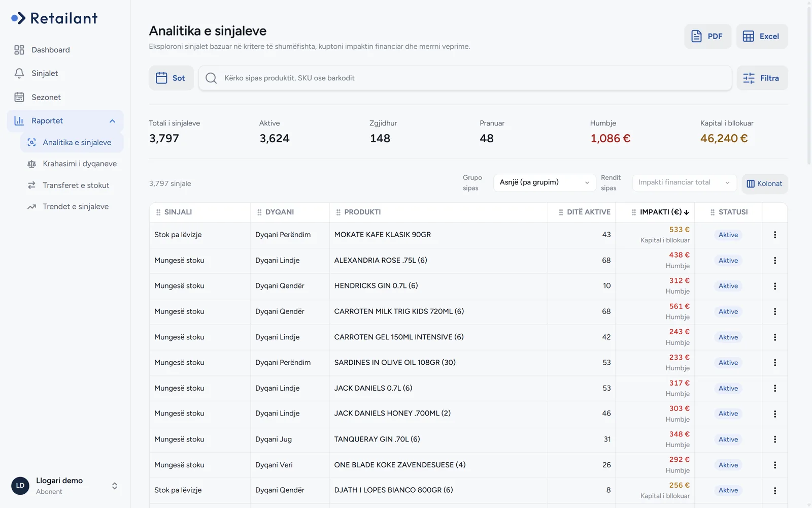Open actions menu for TANQUERAY GIN row

coord(775,439)
